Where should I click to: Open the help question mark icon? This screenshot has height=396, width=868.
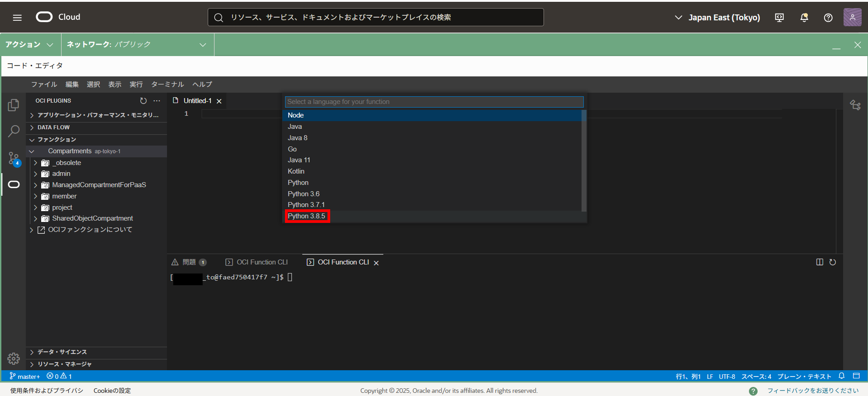click(x=828, y=18)
